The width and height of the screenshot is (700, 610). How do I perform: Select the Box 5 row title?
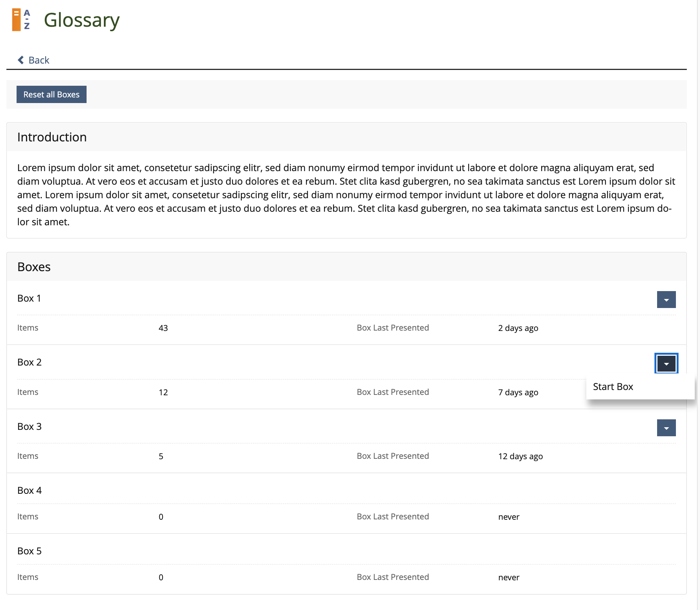(29, 551)
